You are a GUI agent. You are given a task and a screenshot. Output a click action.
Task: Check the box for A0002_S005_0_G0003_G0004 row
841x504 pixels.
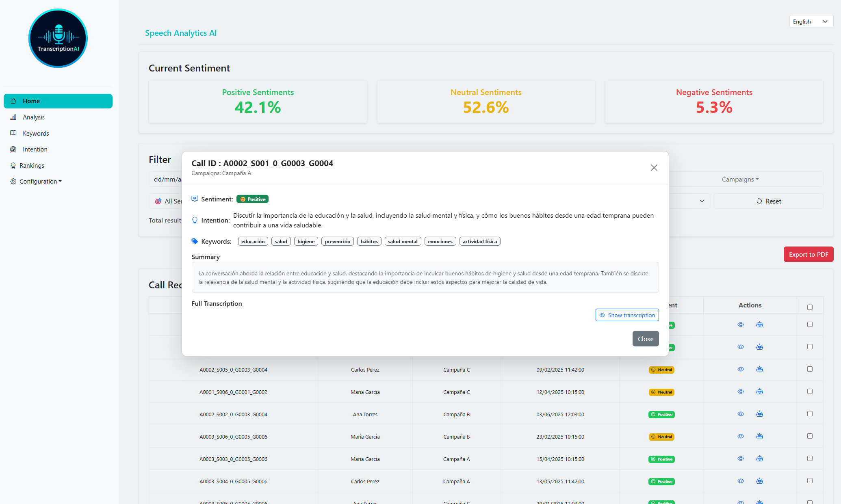tap(810, 369)
